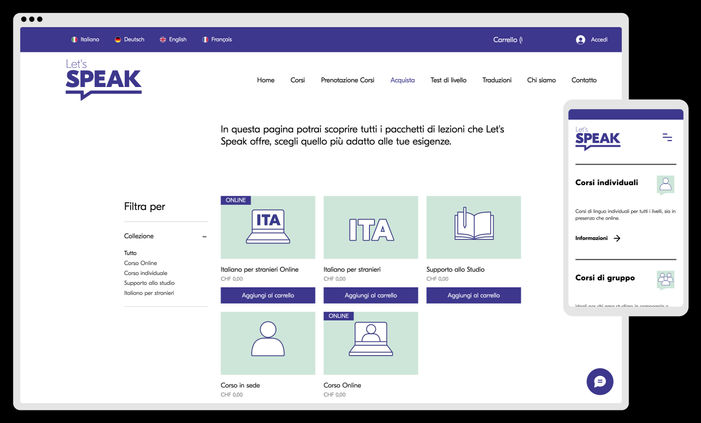Click the Corso in sede product title
This screenshot has width=701, height=423.
[x=240, y=385]
